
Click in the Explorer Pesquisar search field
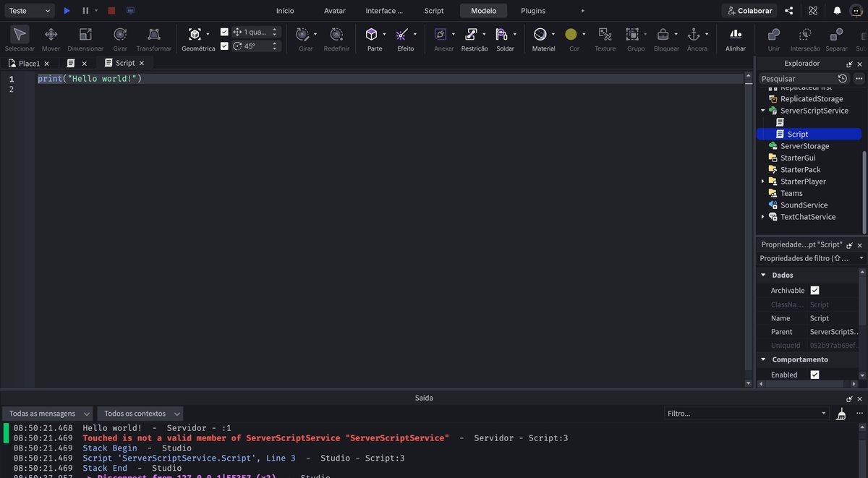[x=796, y=78]
